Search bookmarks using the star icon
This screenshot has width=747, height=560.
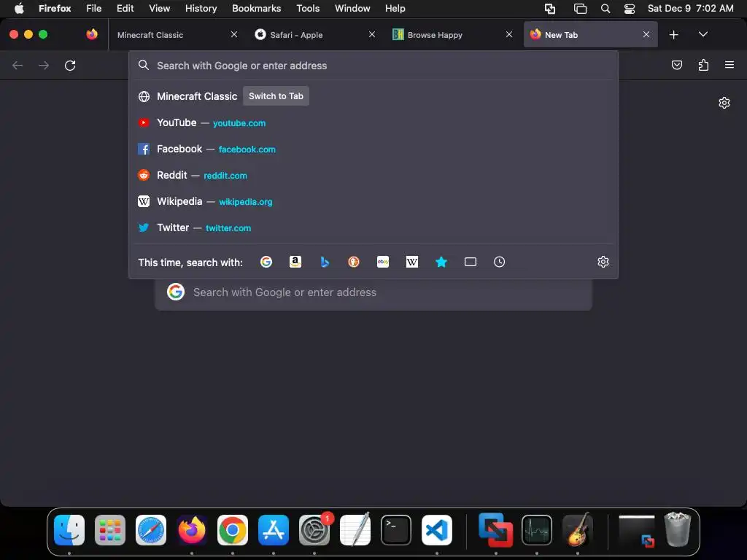coord(441,262)
